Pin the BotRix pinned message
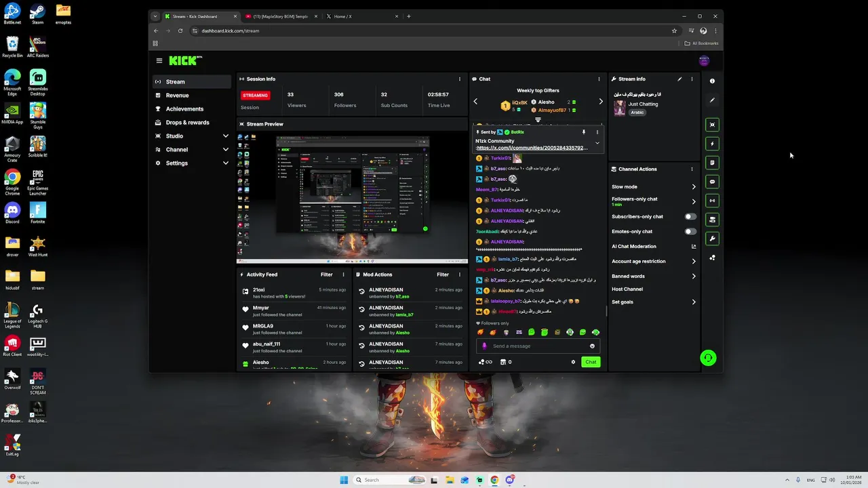 584,132
